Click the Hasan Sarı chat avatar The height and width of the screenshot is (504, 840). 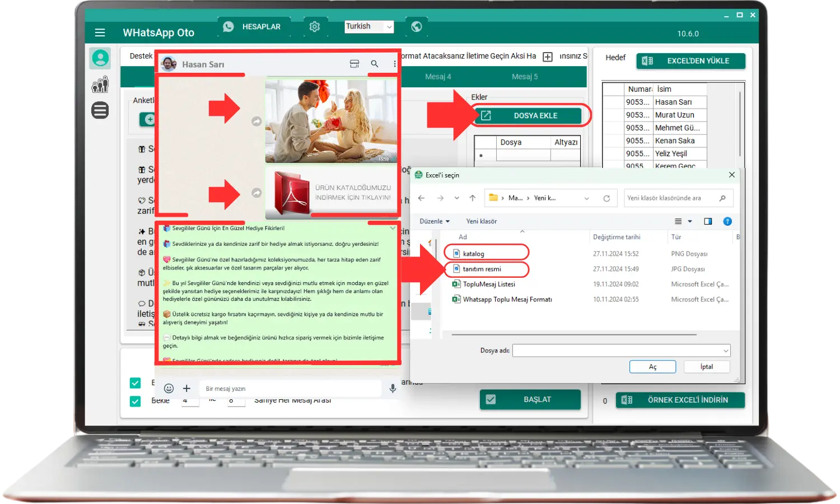pyautogui.click(x=169, y=64)
